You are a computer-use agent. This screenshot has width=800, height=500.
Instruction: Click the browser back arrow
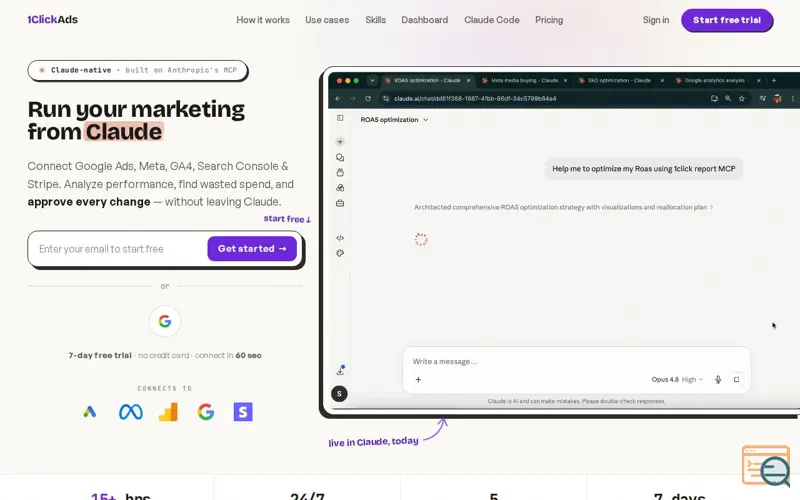click(x=338, y=98)
